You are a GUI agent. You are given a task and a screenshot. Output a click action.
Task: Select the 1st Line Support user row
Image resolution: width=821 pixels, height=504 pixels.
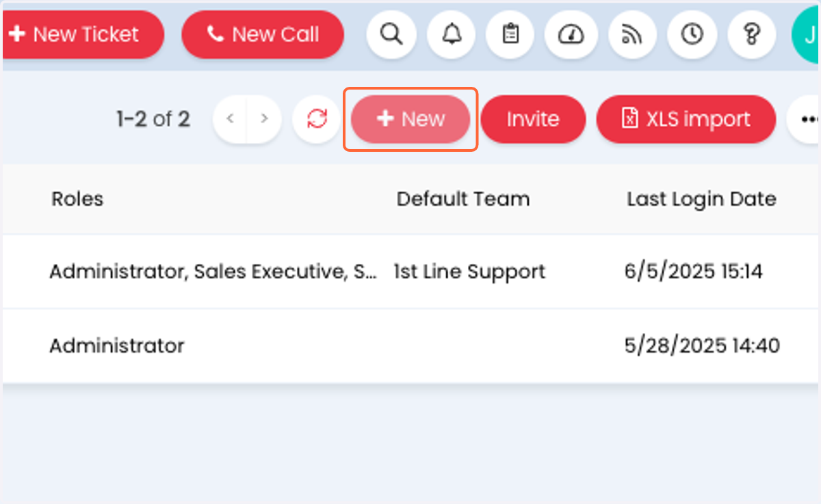(410, 271)
